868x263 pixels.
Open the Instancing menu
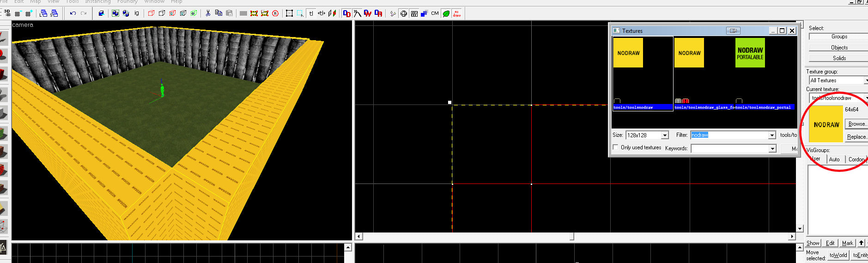[97, 2]
